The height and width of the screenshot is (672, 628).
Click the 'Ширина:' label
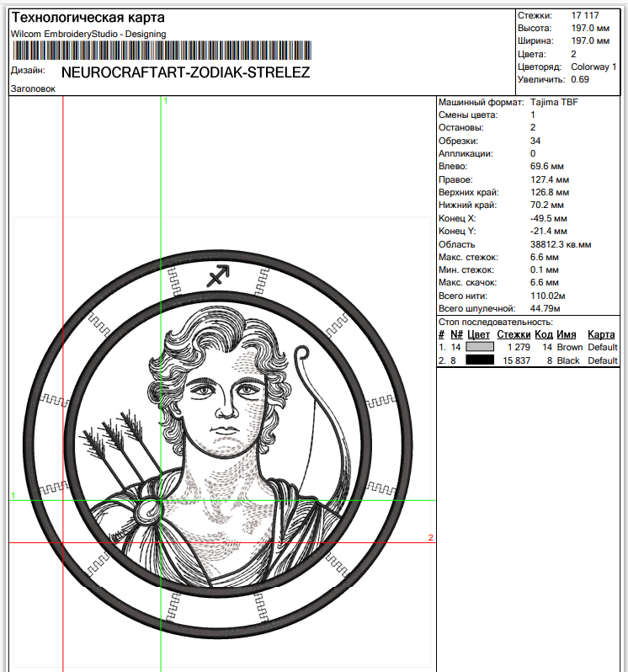point(535,41)
